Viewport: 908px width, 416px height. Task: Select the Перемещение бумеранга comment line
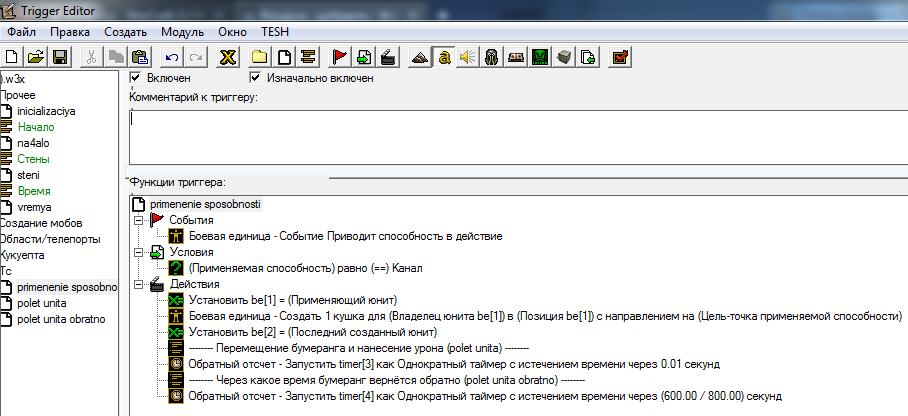(x=359, y=348)
